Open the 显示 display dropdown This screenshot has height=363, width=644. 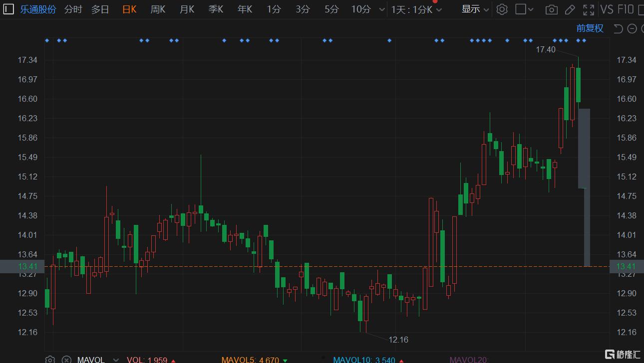pos(475,9)
